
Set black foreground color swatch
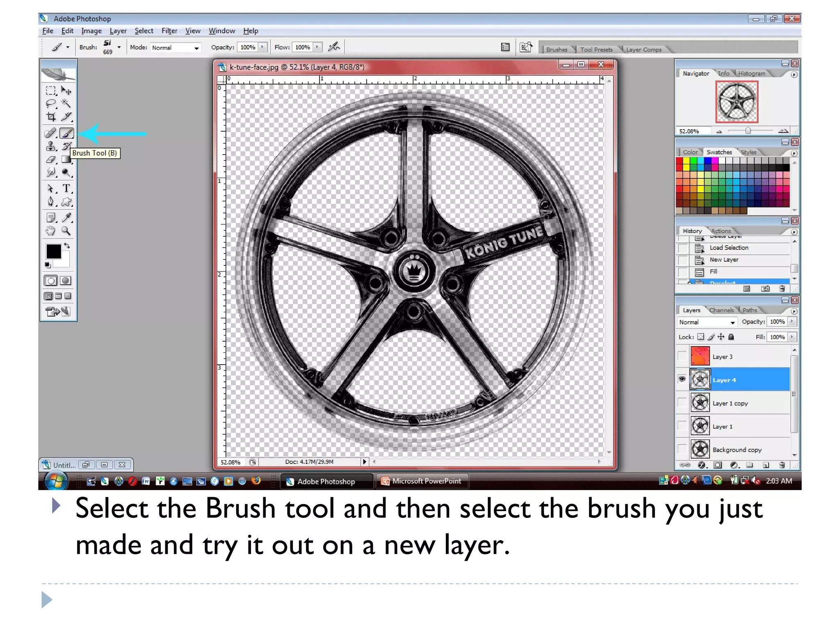(53, 251)
